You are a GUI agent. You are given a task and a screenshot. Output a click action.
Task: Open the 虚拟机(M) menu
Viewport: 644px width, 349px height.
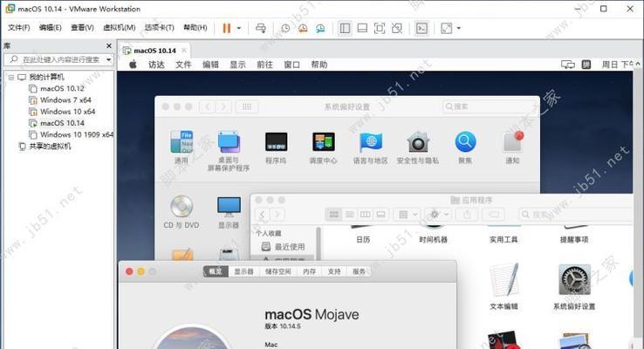pyautogui.click(x=119, y=28)
